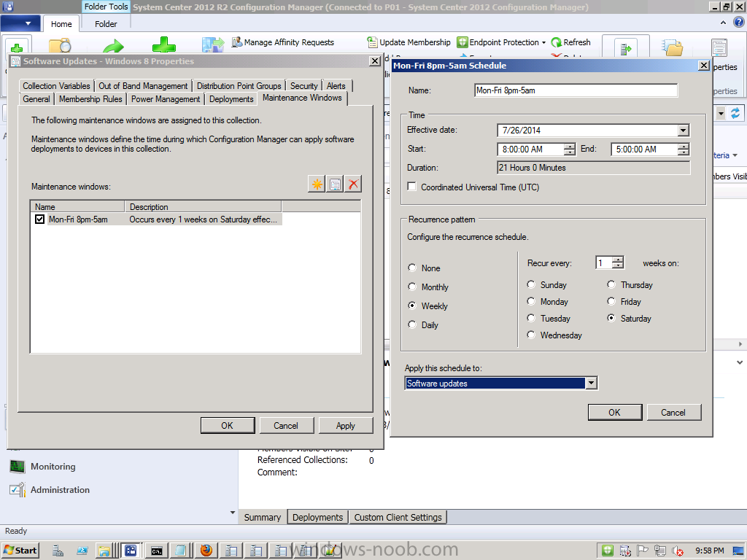Open the ribbon help question mark icon

tap(739, 22)
